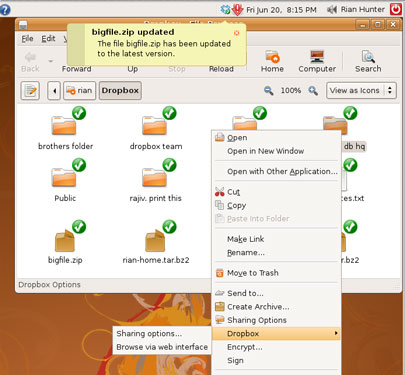This screenshot has width=405, height=375.
Task: Click the red power button in the panel
Action: click(396, 9)
